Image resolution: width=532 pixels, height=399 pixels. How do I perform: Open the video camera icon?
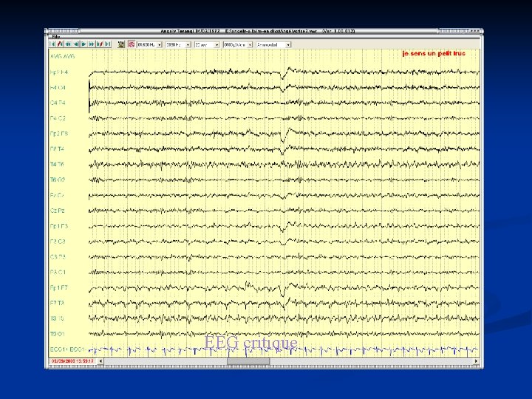pos(121,44)
